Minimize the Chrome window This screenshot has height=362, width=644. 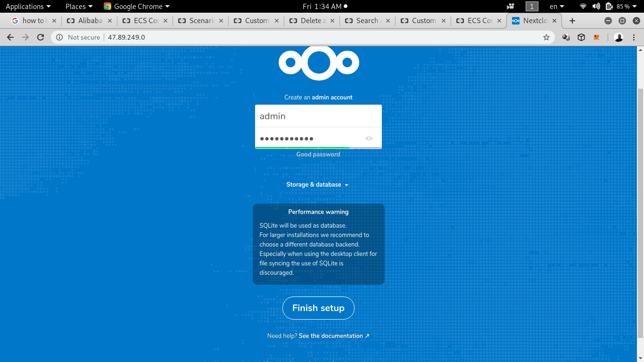(608, 21)
